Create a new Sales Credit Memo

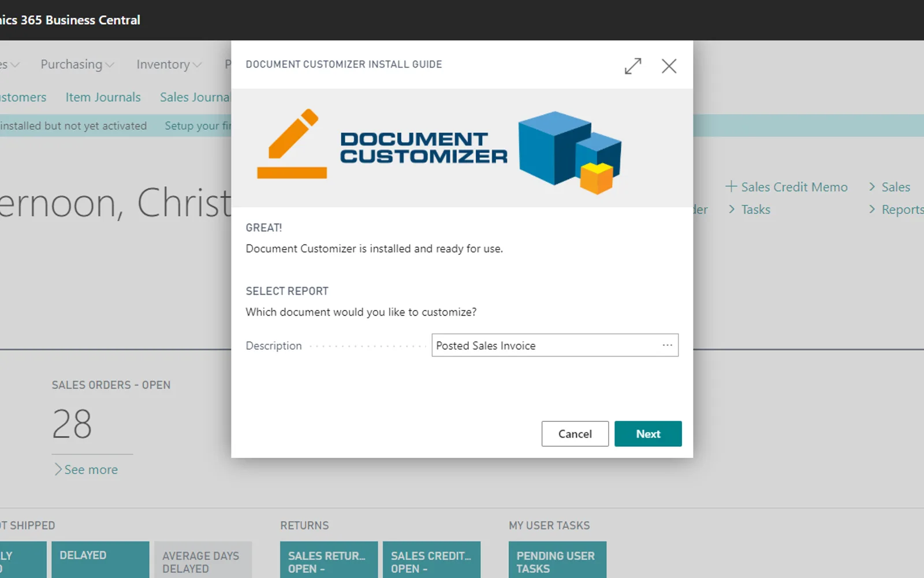(x=787, y=187)
